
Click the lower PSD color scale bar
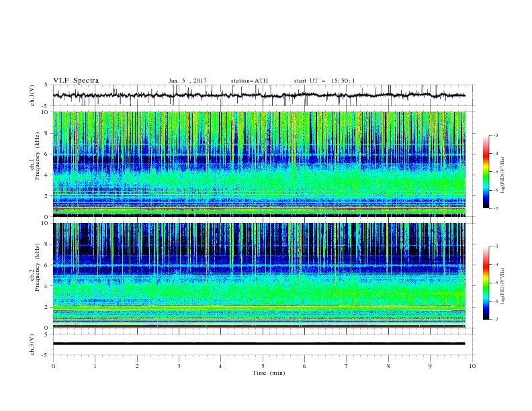(486, 283)
